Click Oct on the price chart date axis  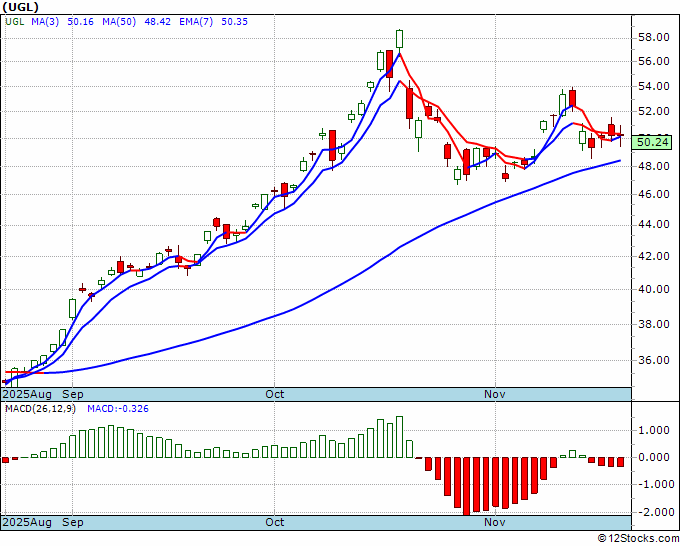point(275,394)
